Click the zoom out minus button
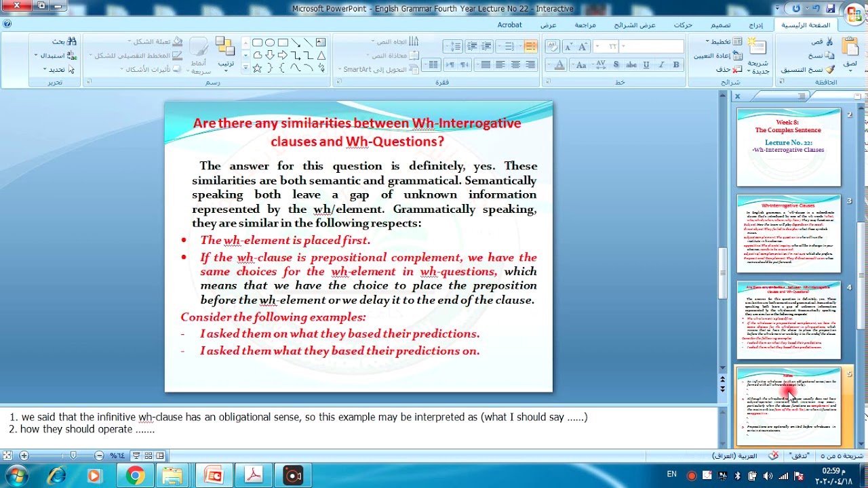 pos(99,455)
